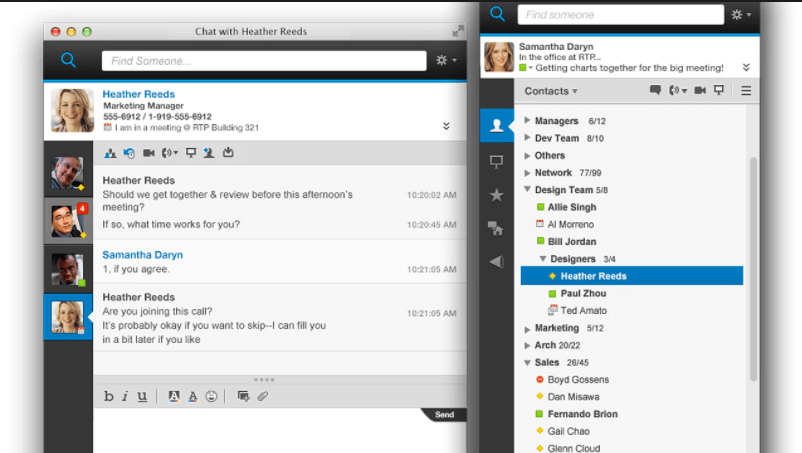
Task: Select Heather Reeds in contact list
Action: click(632, 276)
